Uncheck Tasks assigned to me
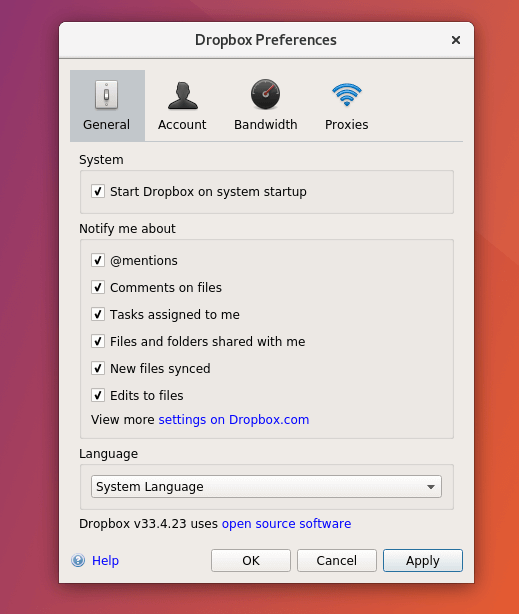 pyautogui.click(x=98, y=314)
